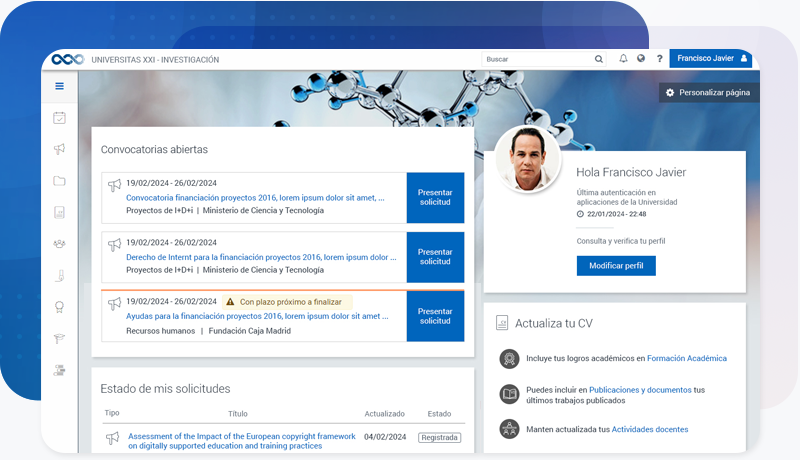Open Personalizar página settings
The width and height of the screenshot is (800, 460).
click(x=707, y=93)
